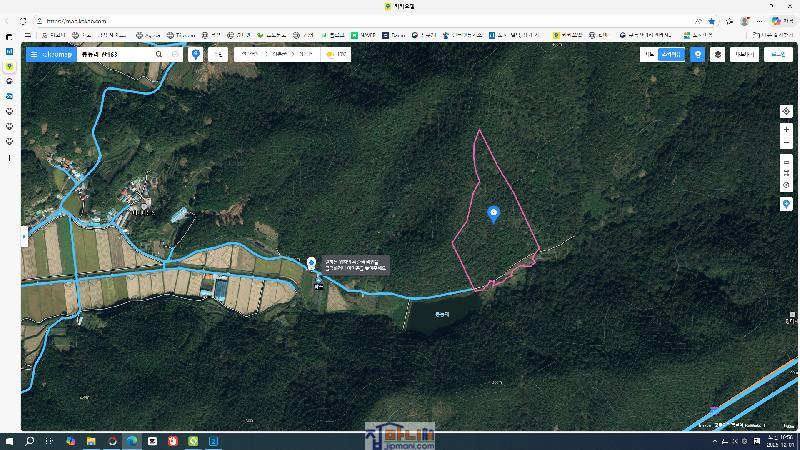Open the map layers stack icon
800x450 pixels.
(717, 54)
